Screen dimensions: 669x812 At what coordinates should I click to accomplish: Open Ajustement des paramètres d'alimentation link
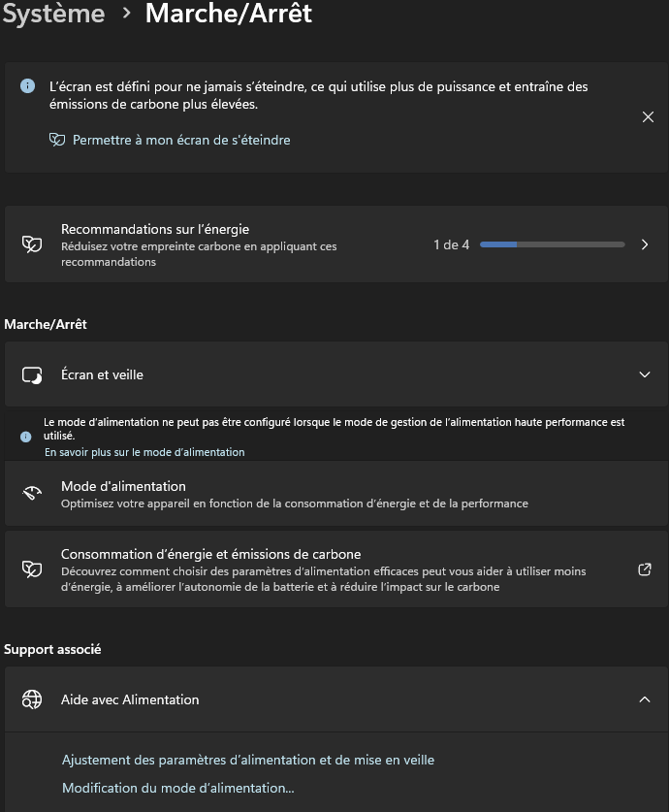pos(248,760)
